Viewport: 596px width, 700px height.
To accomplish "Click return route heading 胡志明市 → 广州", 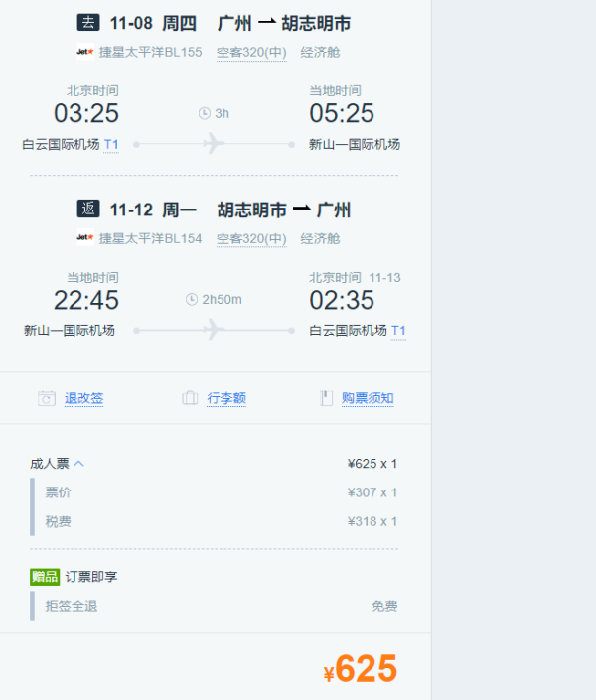I will click(x=284, y=210).
